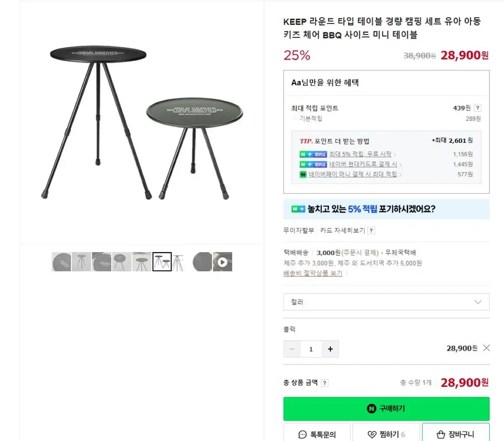Viewport: 504px width, 441px height.
Task: Open the question mark help beside 최대 적립 포인트
Action: tap(478, 108)
